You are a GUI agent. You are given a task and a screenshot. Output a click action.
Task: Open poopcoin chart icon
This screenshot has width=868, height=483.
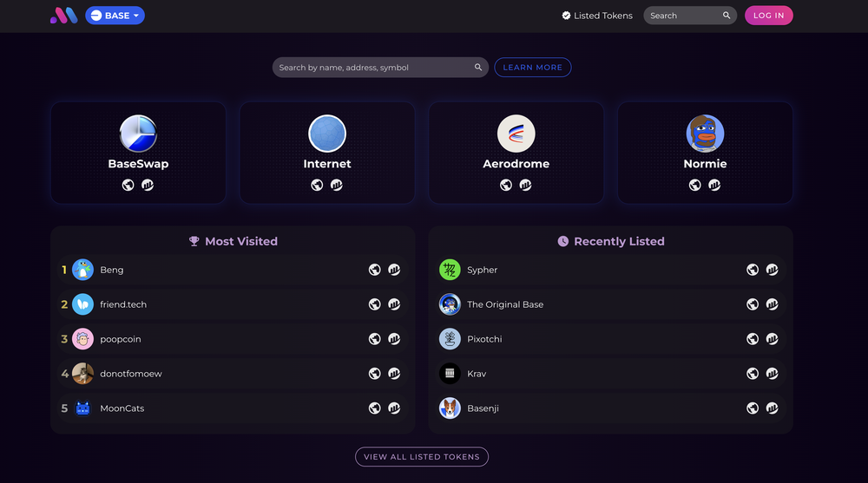pyautogui.click(x=394, y=338)
